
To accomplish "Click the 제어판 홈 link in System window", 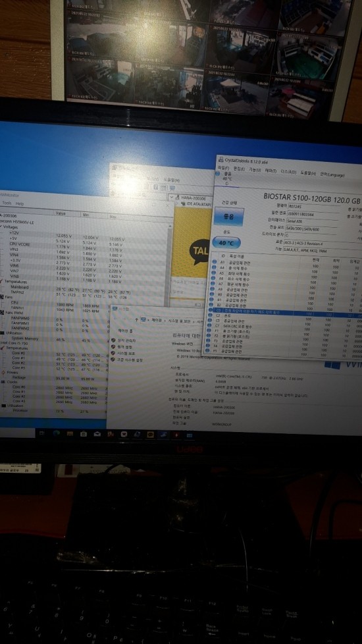I will tap(125, 331).
